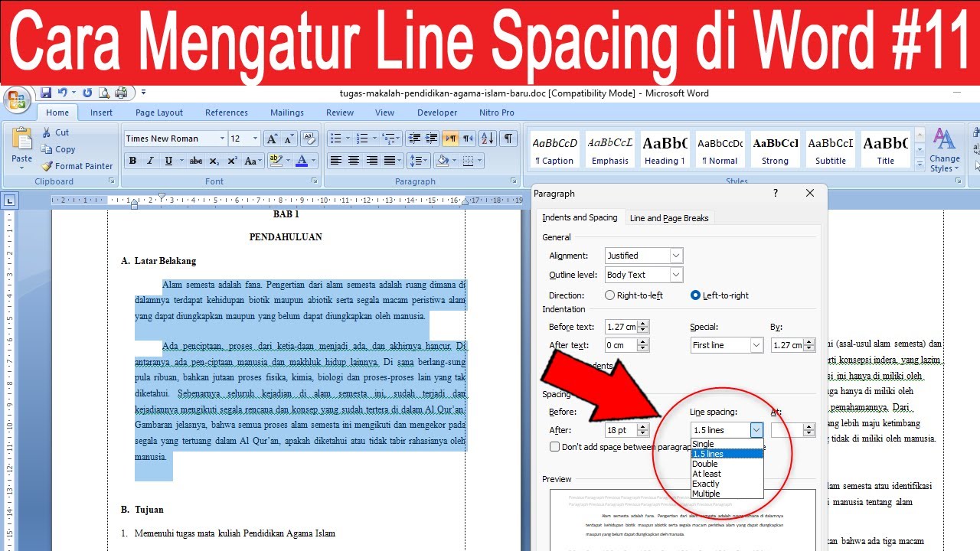Apply Bold formatting

[132, 161]
